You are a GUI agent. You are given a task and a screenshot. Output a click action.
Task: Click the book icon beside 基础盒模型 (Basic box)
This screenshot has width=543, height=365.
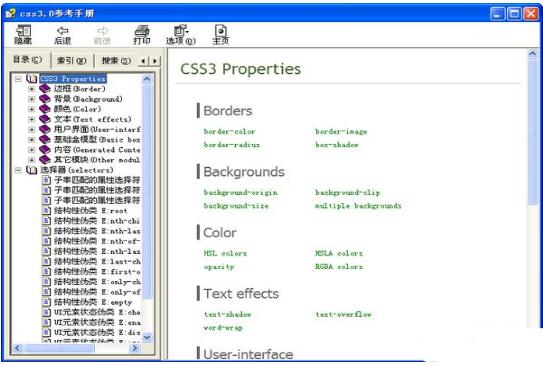click(45, 140)
